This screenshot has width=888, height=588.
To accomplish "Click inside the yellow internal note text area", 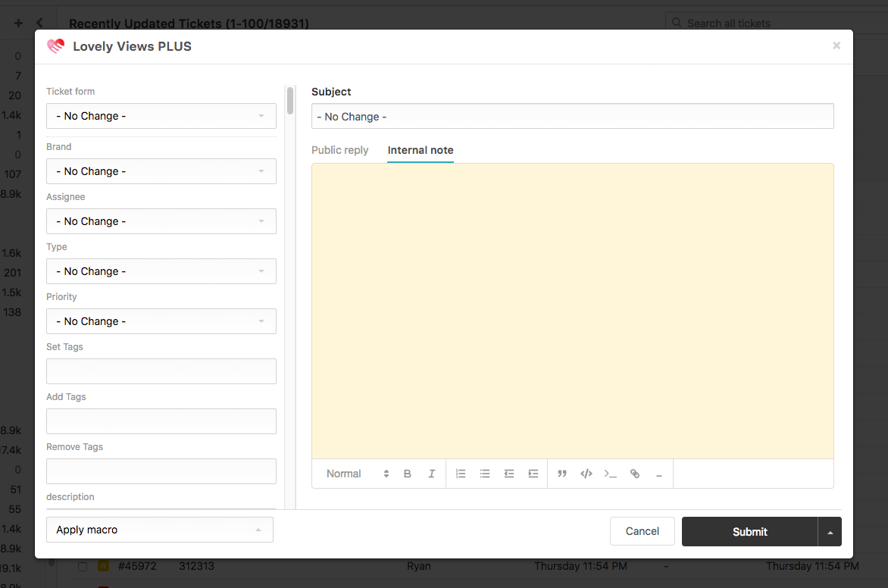I will [573, 311].
